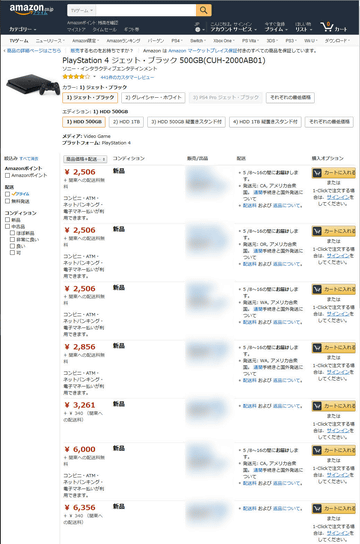
Task: Add ¥2,506 offer shipped from OR to cart
Action: (334, 231)
